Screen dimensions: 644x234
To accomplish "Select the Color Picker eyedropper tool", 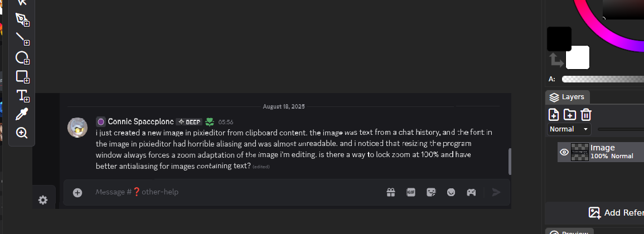I will coord(22,114).
